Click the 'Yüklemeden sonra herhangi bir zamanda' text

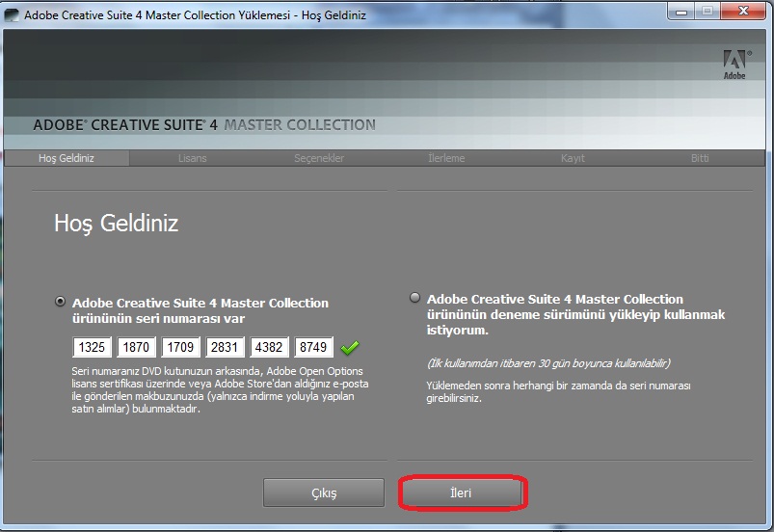click(558, 392)
